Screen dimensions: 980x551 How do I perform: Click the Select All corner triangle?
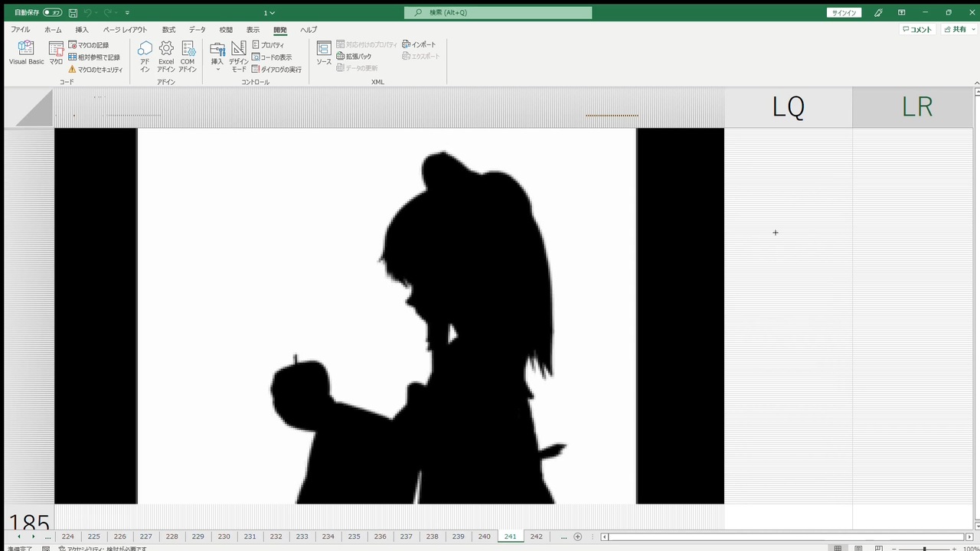click(x=33, y=108)
